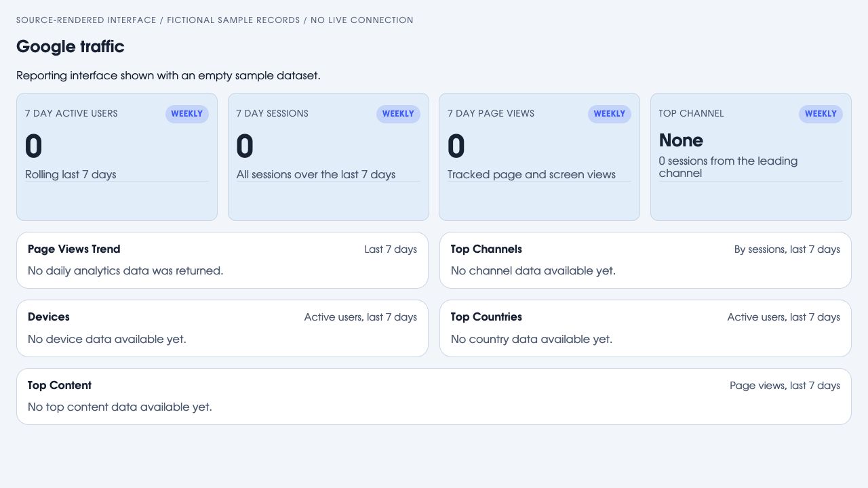Click the Top Countries panel title
868x488 pixels.
[x=486, y=317]
